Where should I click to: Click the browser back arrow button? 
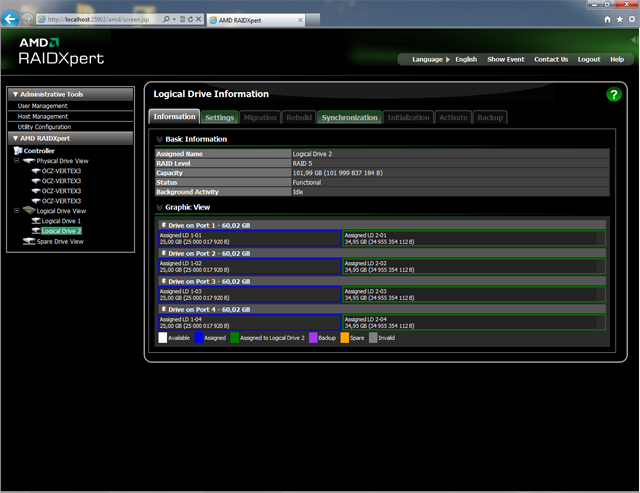10,19
